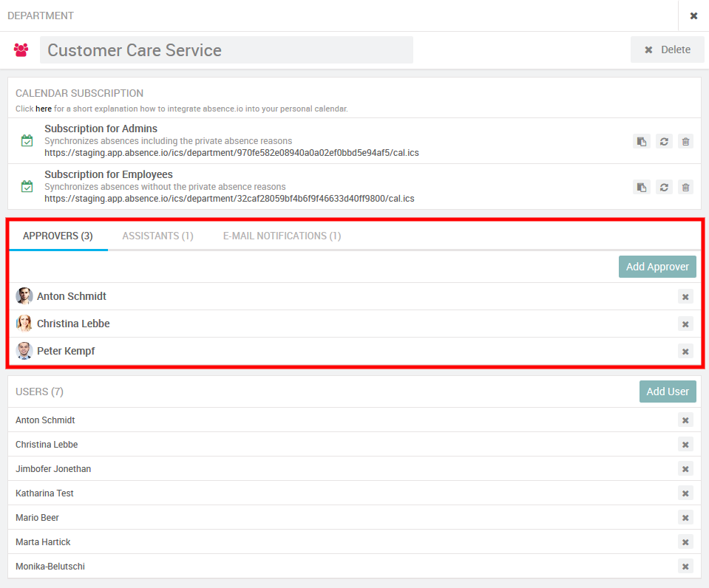The image size is (709, 588).
Task: Trash the Subscription for Employees calendar
Action: click(686, 187)
